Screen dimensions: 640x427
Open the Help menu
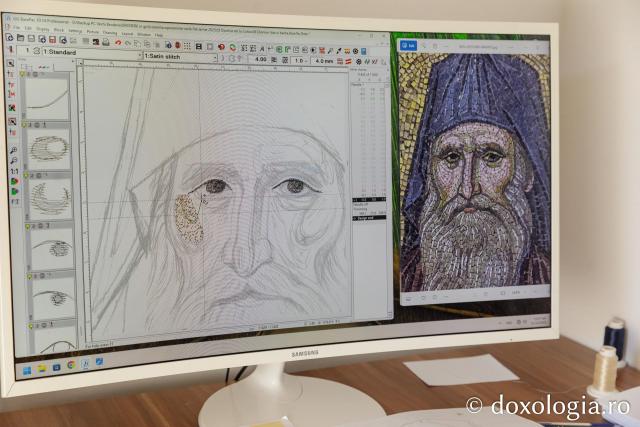(x=158, y=34)
